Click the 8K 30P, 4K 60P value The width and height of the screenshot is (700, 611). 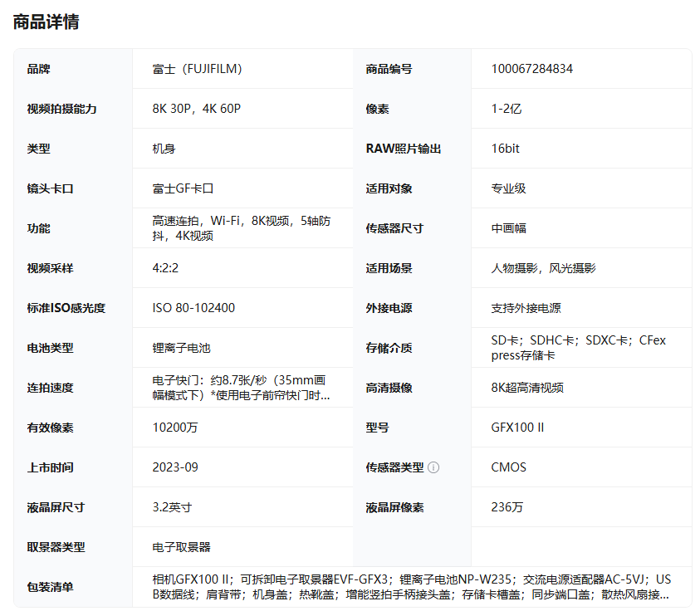pyautogui.click(x=197, y=109)
